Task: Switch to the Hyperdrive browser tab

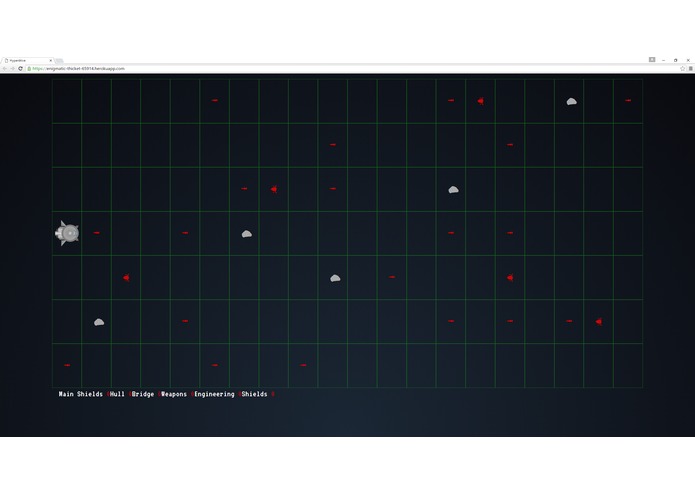Action: 27,60
